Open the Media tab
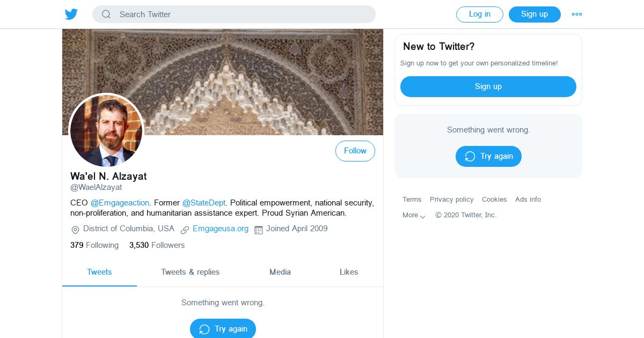Image resolution: width=644 pixels, height=338 pixels. pyautogui.click(x=280, y=272)
